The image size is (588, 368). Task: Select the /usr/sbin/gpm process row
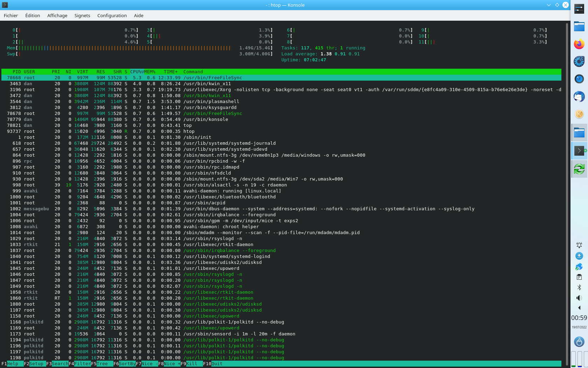coord(281,221)
